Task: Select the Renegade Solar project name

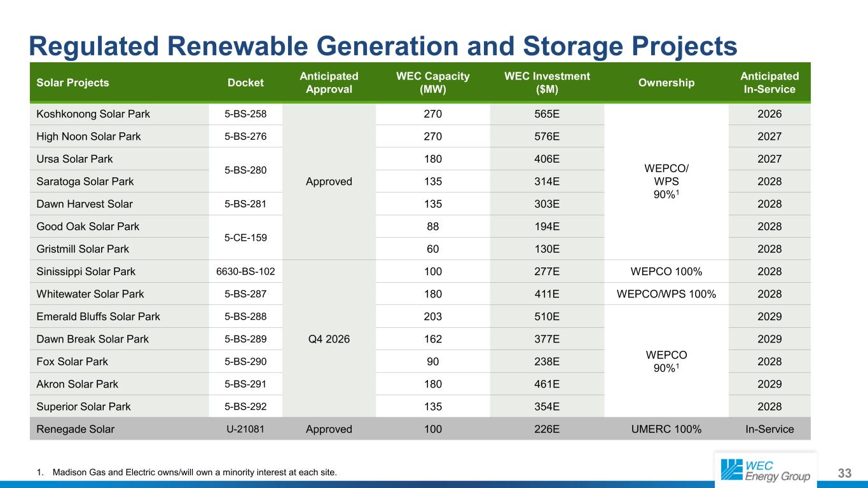Action: click(x=76, y=429)
